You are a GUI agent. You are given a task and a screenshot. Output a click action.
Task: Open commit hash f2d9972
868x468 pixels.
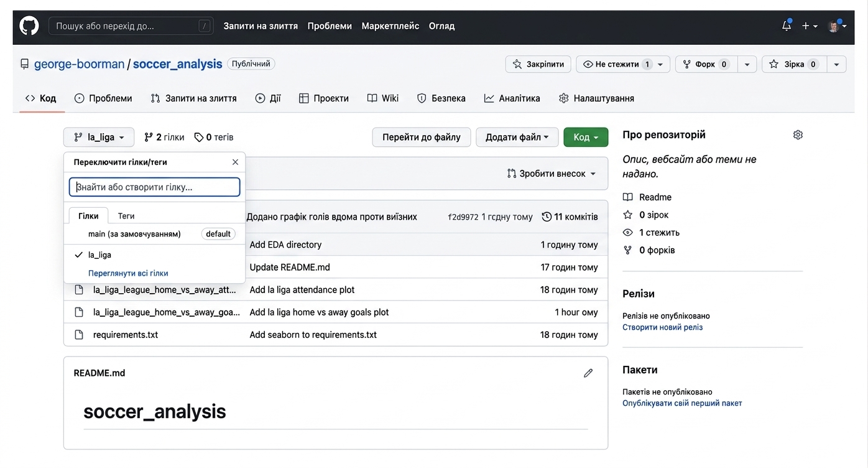pos(463,217)
